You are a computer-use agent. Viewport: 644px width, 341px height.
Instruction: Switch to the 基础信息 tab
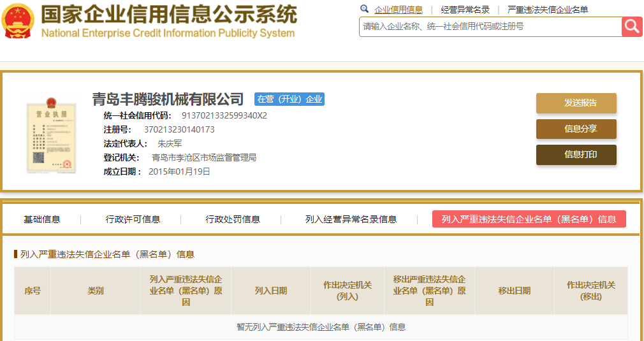pos(42,219)
